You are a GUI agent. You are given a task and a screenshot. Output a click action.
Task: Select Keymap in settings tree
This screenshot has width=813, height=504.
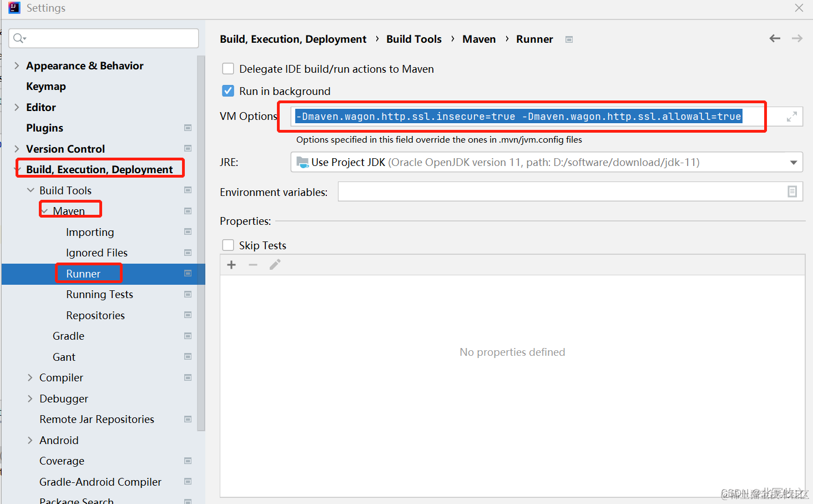(46, 86)
